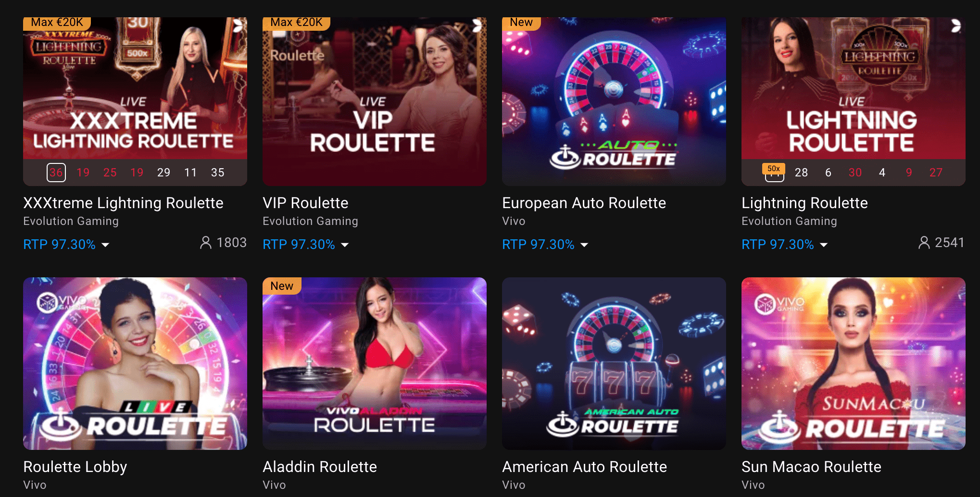Expand RTP 97.30% dropdown for XXXtreme Lightning Roulette
Image resolution: width=980 pixels, height=497 pixels.
[x=105, y=245]
